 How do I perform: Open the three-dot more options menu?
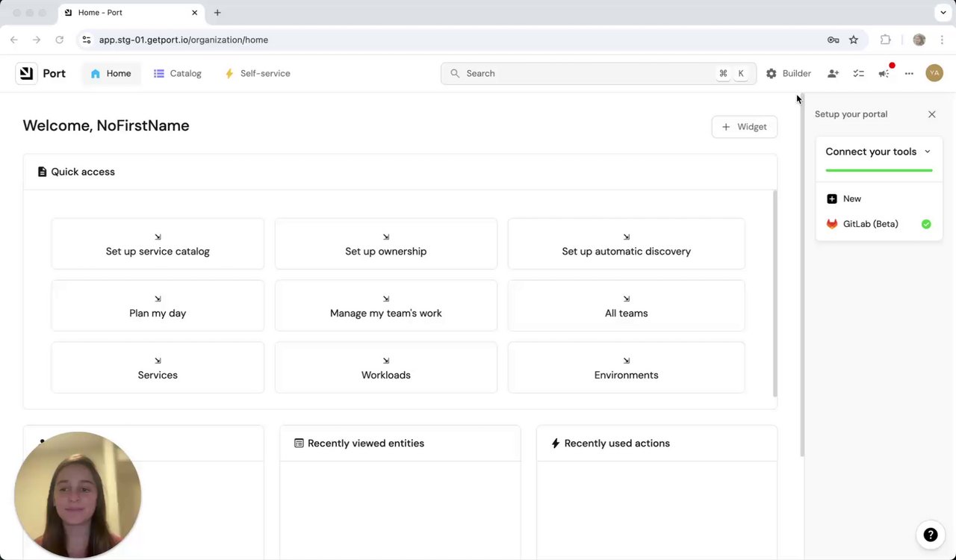pos(909,73)
